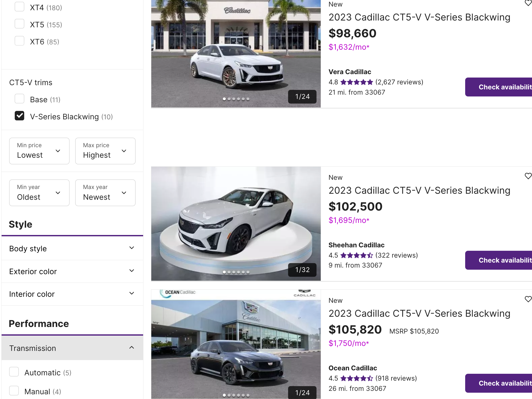Expand the Interior color section
Image resolution: width=532 pixels, height=399 pixels.
(72, 294)
